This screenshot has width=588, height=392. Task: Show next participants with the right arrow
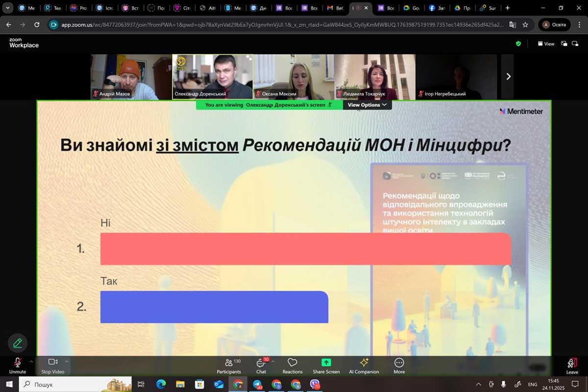(x=508, y=76)
